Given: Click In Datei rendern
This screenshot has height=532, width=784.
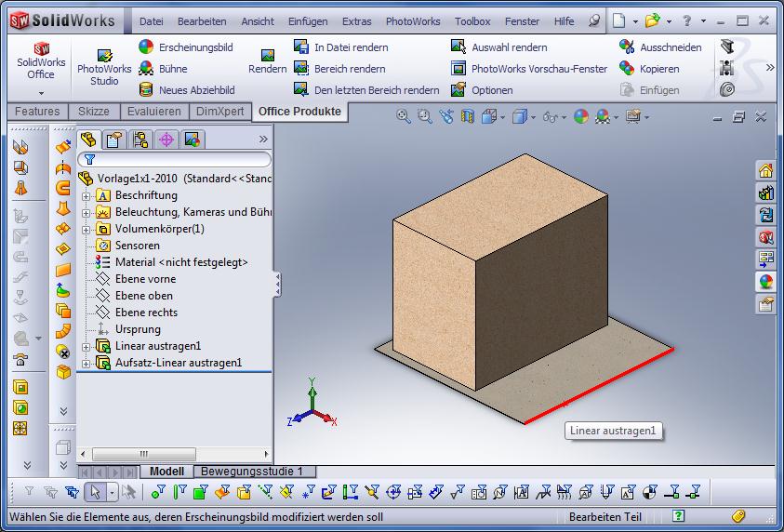Looking at the screenshot, I should (x=351, y=47).
